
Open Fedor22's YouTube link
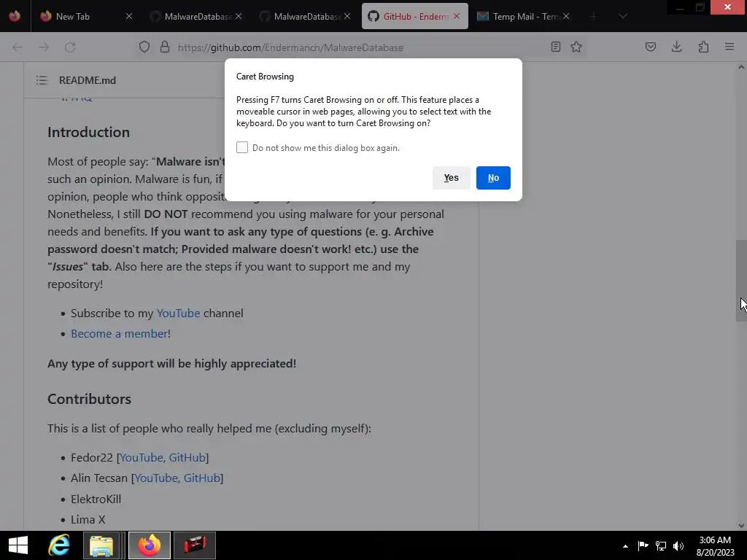coord(142,458)
